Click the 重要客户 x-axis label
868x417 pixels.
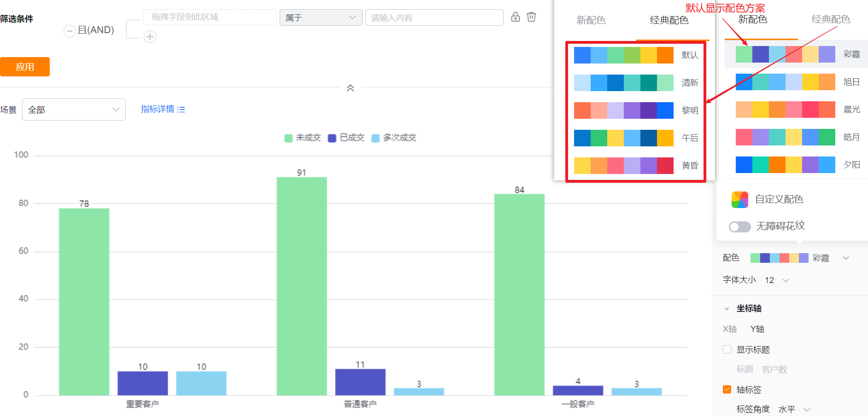(x=142, y=404)
